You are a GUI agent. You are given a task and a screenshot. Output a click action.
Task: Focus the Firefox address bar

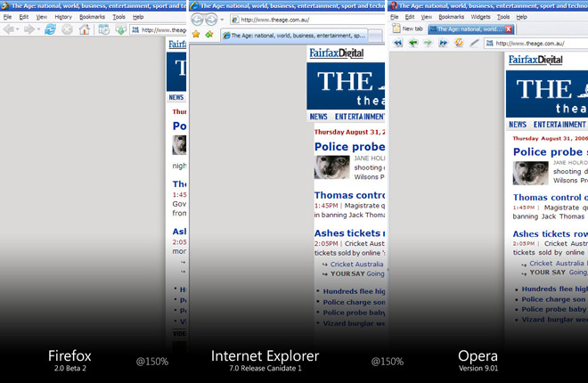point(159,29)
